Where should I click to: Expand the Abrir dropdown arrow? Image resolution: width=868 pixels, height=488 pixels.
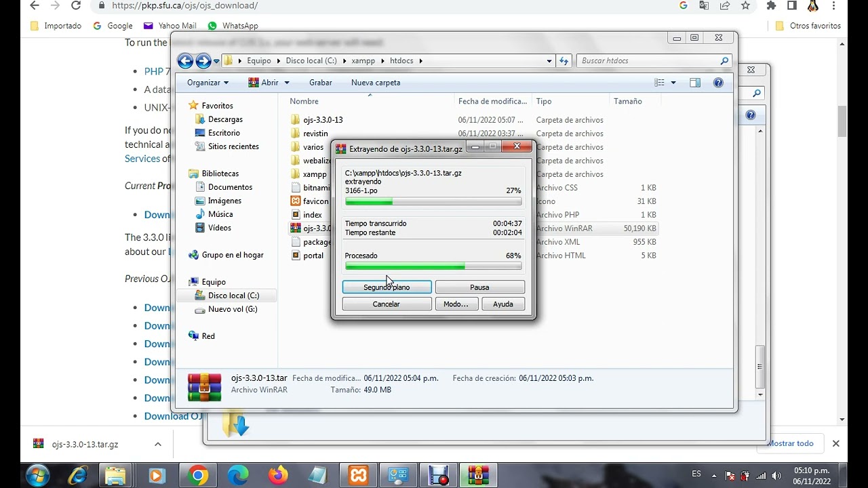pos(287,83)
